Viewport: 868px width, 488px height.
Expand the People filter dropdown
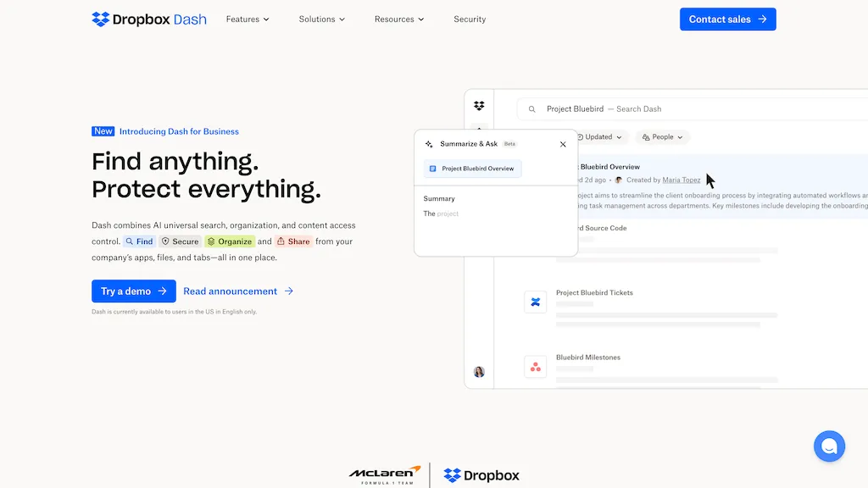662,136
